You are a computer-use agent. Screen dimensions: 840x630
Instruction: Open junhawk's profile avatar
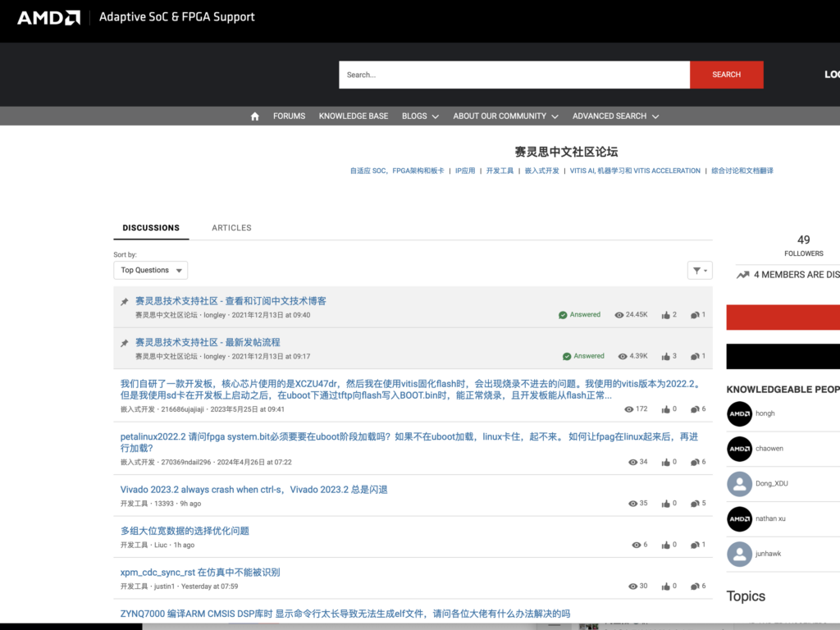click(x=739, y=554)
